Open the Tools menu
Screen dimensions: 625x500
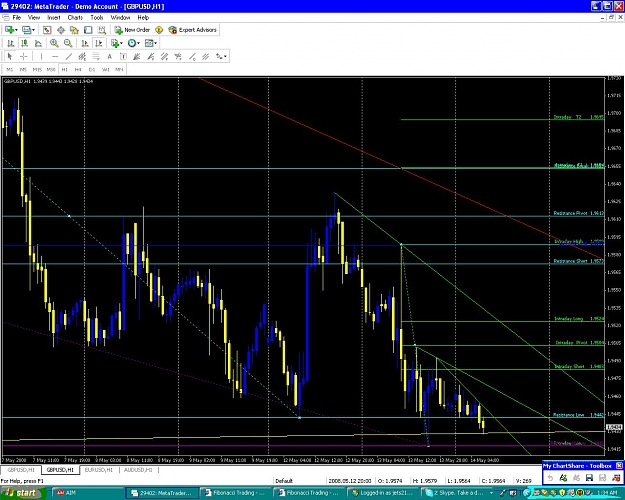click(97, 18)
